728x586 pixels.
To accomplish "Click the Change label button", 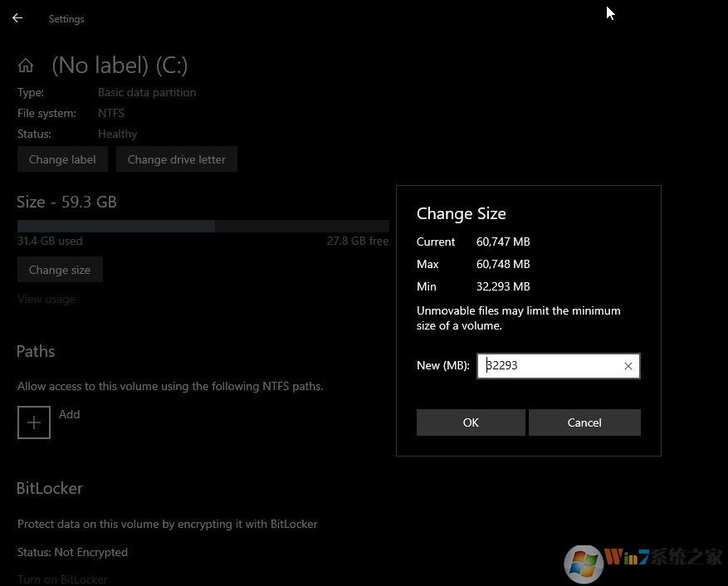I will [x=62, y=159].
